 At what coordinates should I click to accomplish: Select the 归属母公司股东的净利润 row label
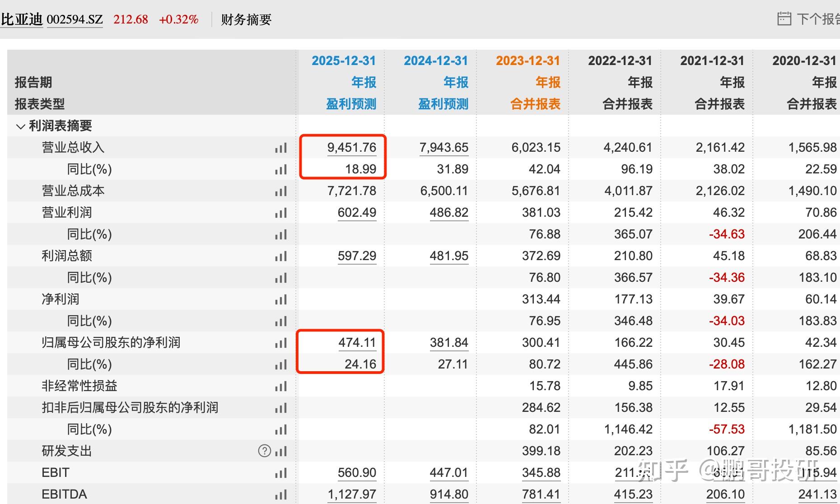pos(111,343)
